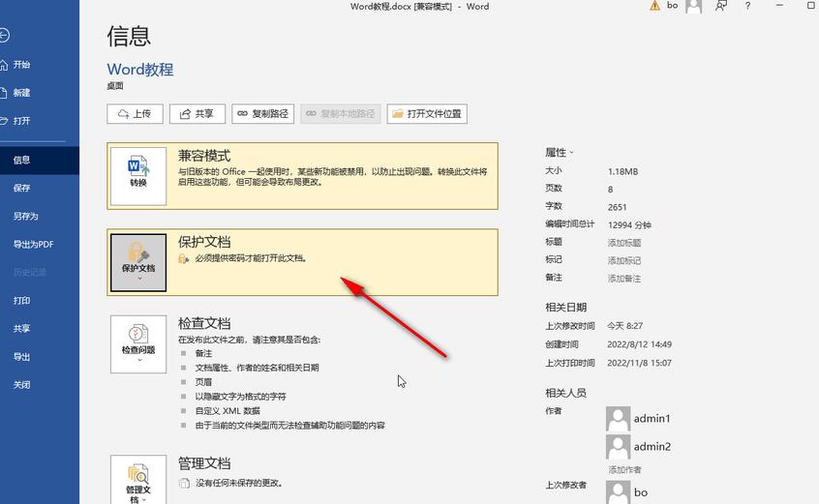Click the 共享 share button at top

click(197, 114)
